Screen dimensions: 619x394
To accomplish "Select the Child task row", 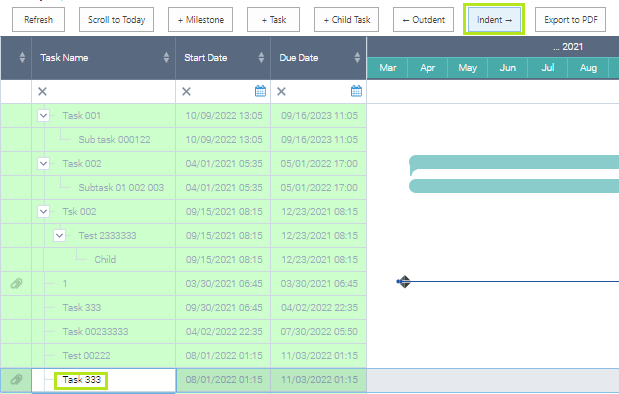I will pyautogui.click(x=184, y=259).
